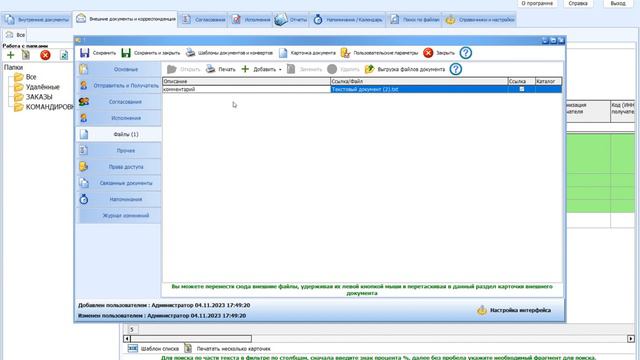Click Выгрузка файлов документа
Viewport: 640px width, 360px height.
(404, 69)
